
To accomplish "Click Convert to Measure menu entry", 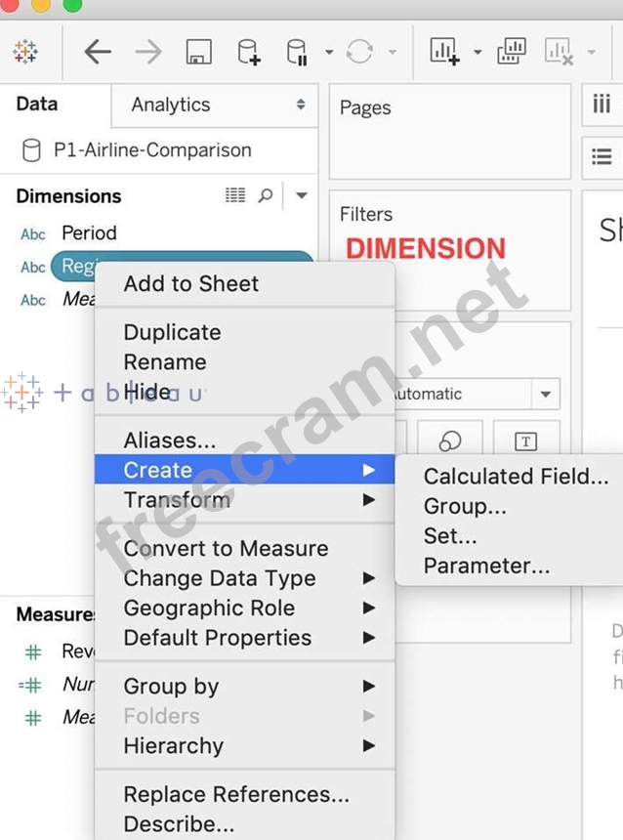I will pyautogui.click(x=226, y=548).
